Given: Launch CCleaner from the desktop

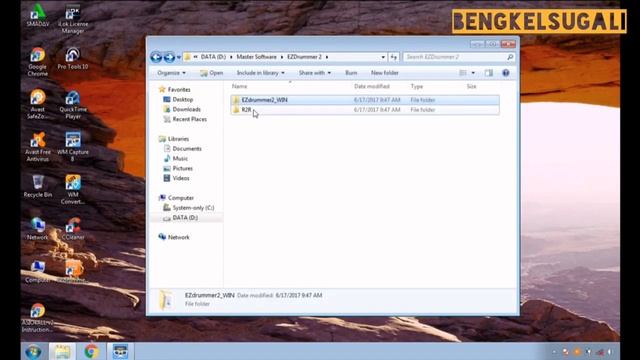Looking at the screenshot, I should click(73, 229).
